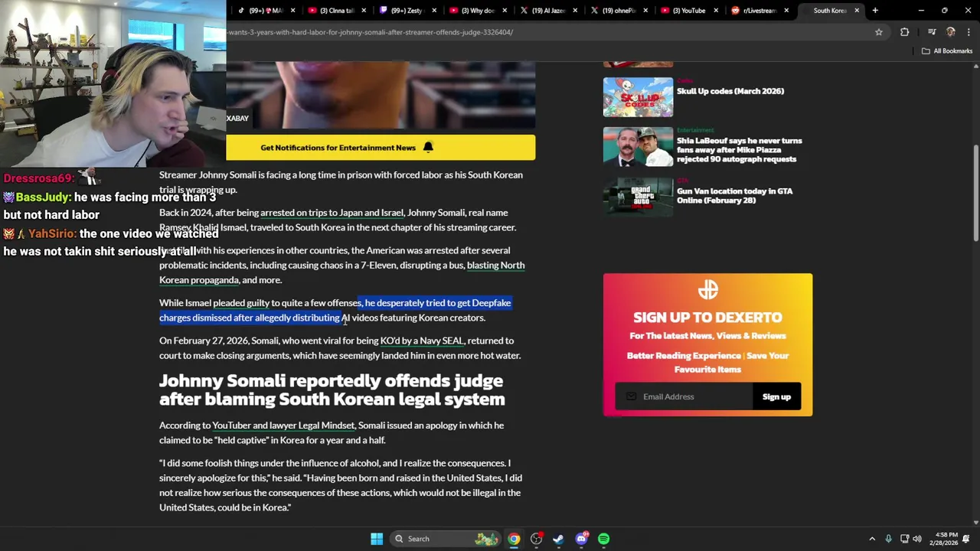Read Shia LaBeouf Mike Piazza article

click(740, 150)
